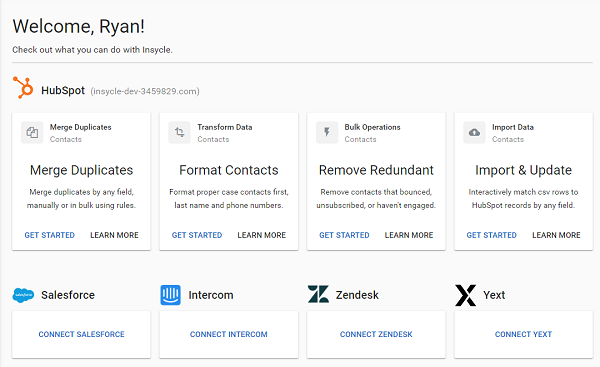This screenshot has height=367, width=600.
Task: Connect Zendesk account
Action: click(x=376, y=334)
